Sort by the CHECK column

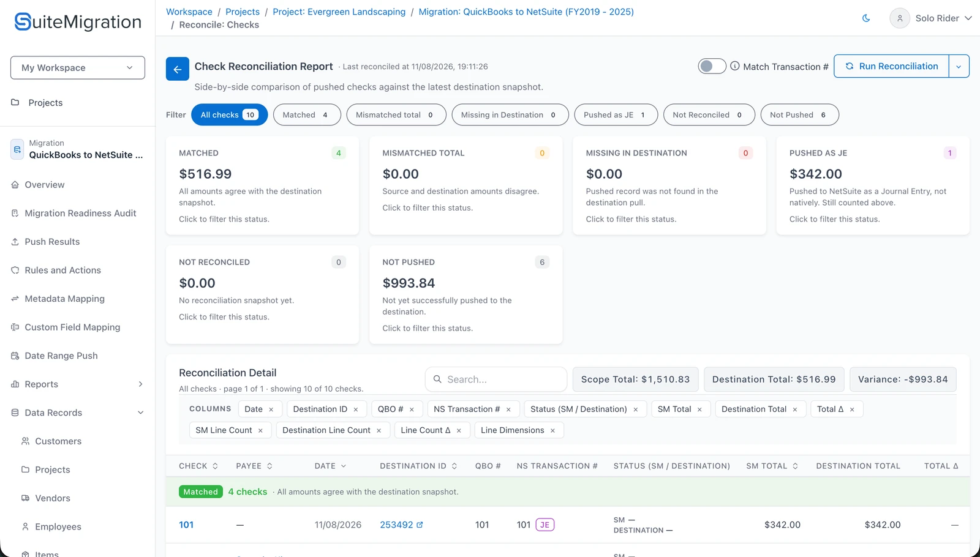[198, 466]
